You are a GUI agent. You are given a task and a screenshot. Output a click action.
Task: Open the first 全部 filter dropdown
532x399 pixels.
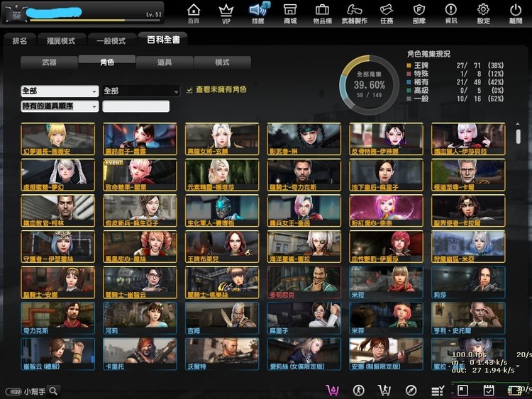pyautogui.click(x=60, y=91)
